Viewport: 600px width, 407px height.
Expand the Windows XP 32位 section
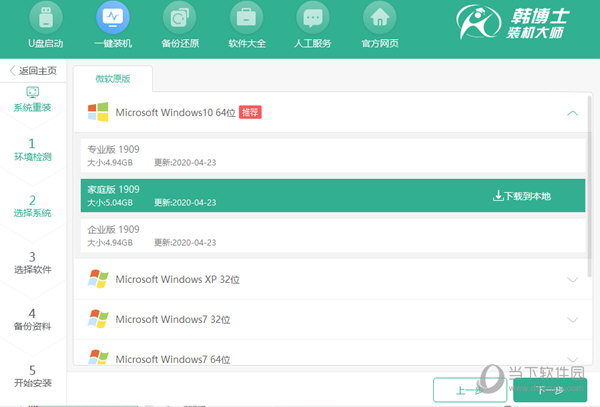pos(572,280)
